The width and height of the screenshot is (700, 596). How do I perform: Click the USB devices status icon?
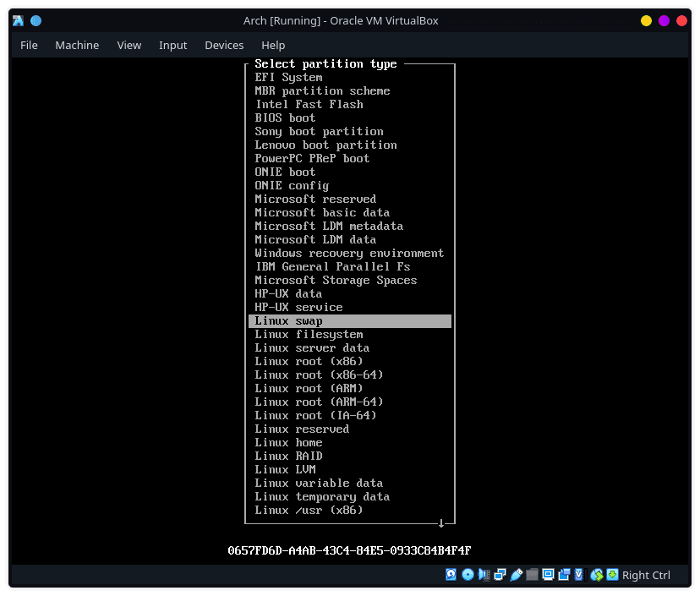[516, 575]
